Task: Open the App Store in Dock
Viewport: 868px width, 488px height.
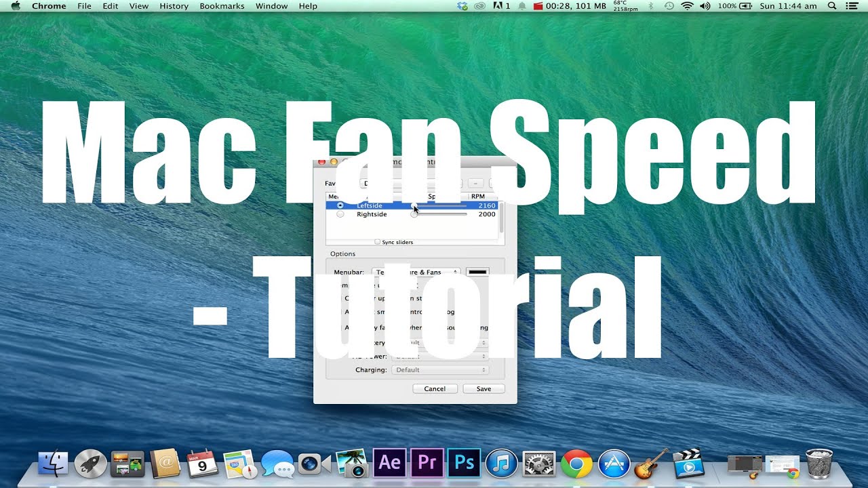Action: click(x=614, y=464)
